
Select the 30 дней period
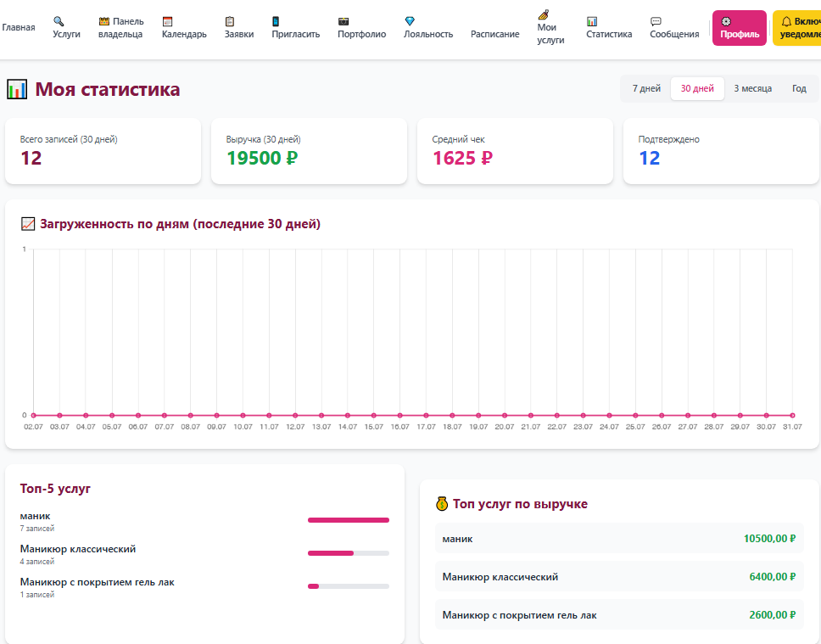[x=697, y=88]
